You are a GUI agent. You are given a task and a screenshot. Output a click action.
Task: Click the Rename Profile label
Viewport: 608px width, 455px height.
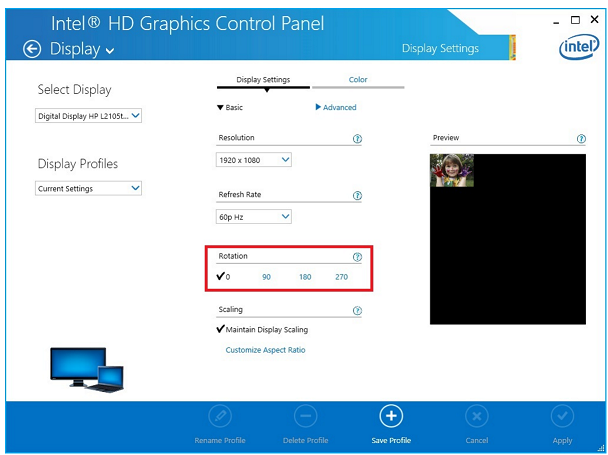pos(220,440)
